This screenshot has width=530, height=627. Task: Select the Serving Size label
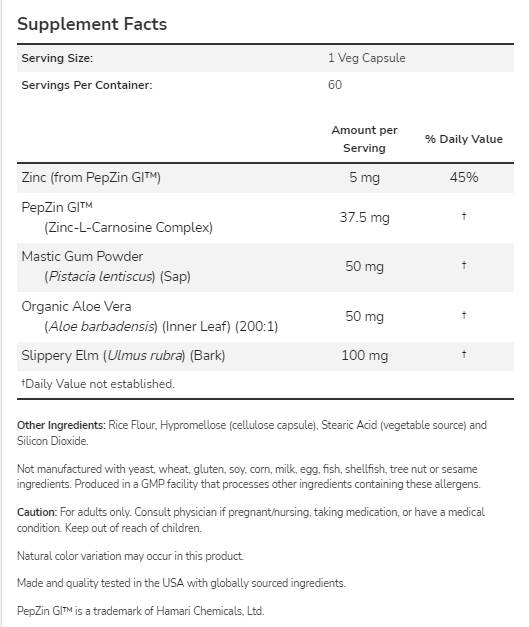tap(57, 58)
